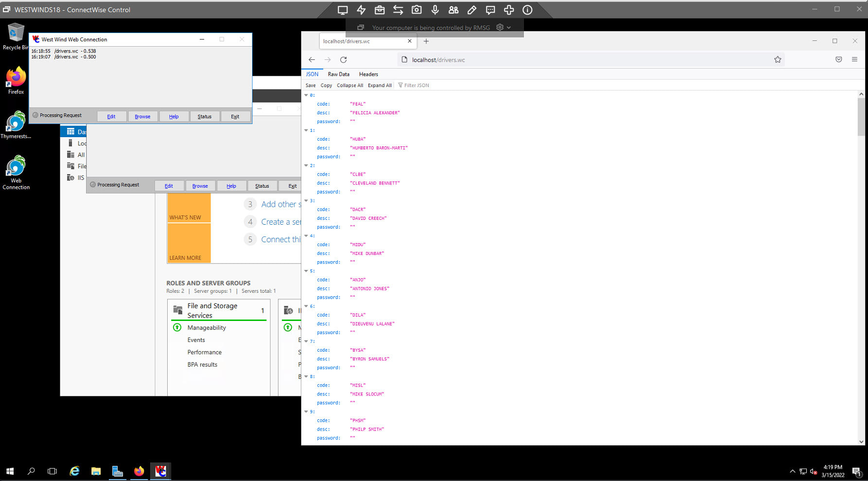Open WHAT'S NEW tile in Server Manager

[189, 208]
